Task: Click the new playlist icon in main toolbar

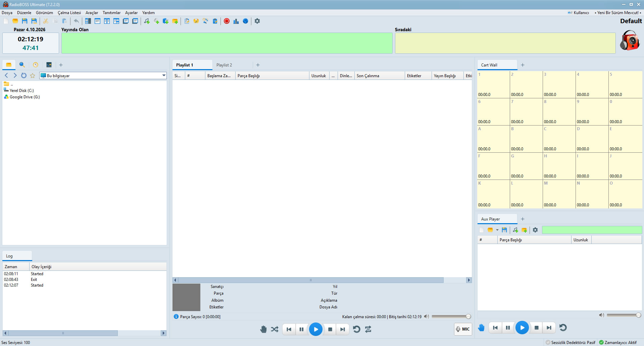Action: click(x=6, y=21)
